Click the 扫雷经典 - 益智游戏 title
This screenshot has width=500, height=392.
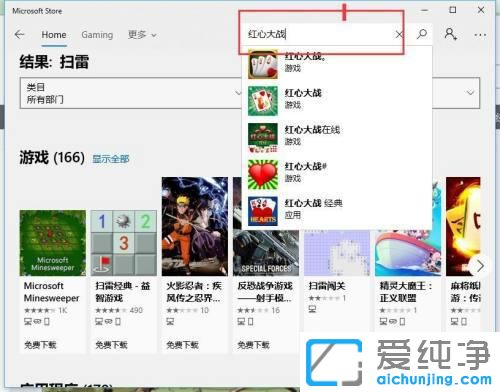pos(123,292)
